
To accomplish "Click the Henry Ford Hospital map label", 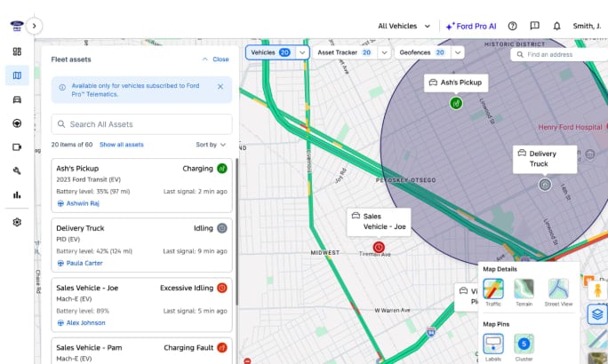I will tap(570, 127).
